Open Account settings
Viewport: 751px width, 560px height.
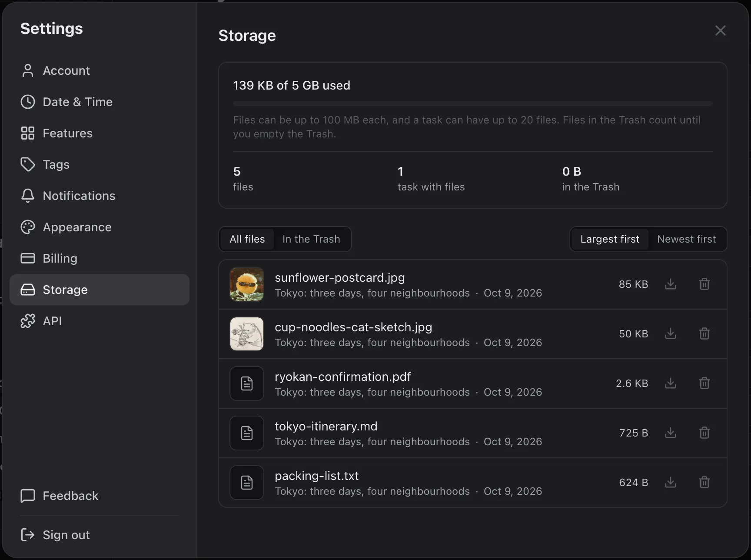(x=100, y=70)
